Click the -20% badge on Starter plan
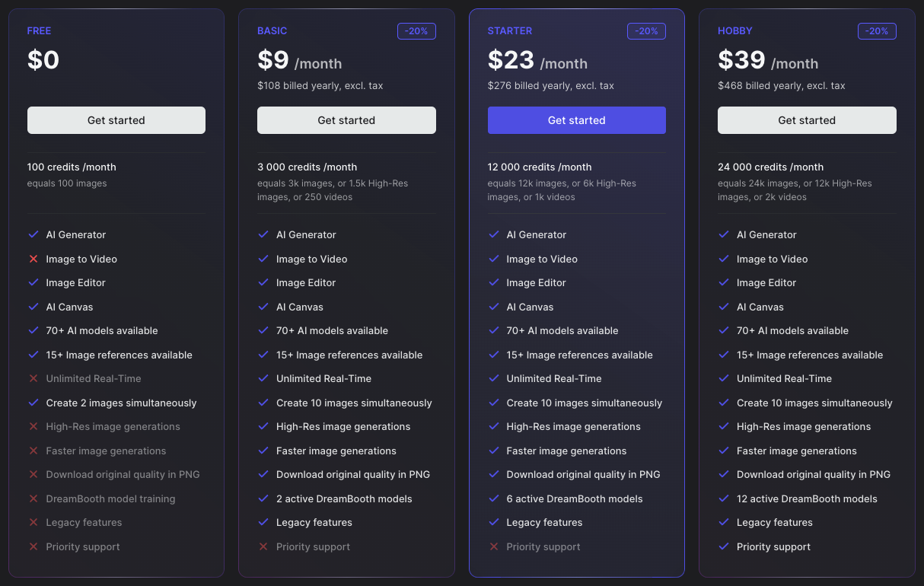 [646, 31]
